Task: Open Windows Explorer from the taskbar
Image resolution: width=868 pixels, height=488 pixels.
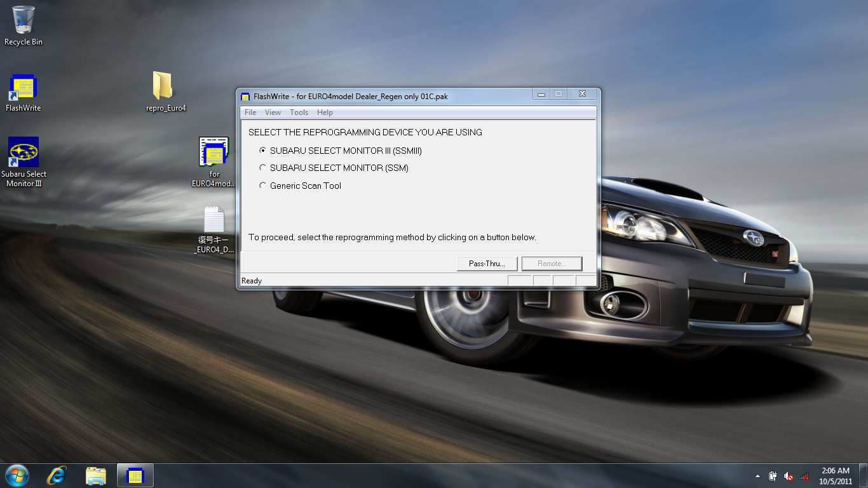Action: (96, 475)
